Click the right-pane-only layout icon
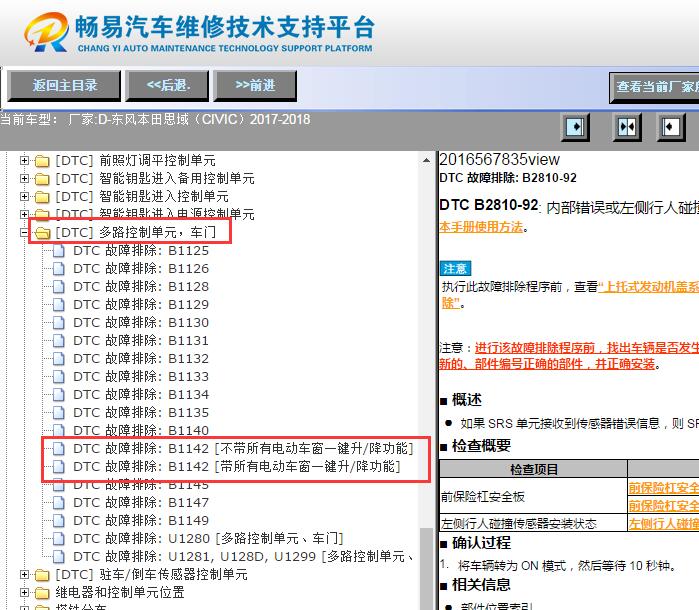Image resolution: width=699 pixels, height=610 pixels. pos(671,128)
